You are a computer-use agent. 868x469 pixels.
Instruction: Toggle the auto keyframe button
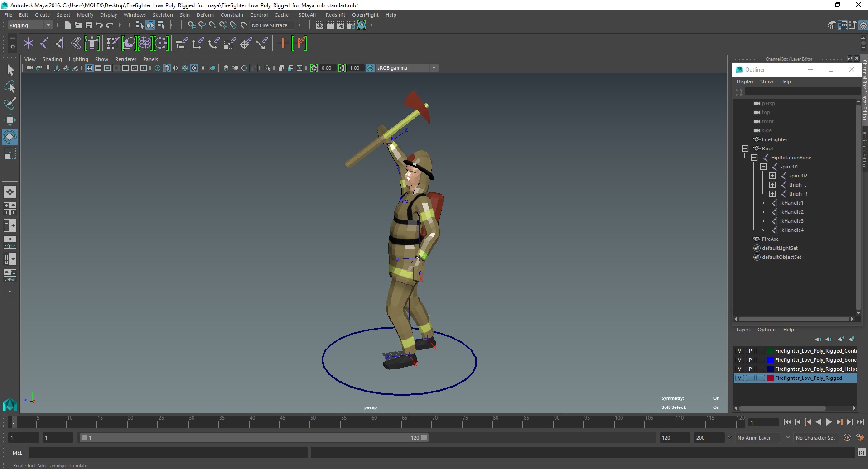click(847, 437)
